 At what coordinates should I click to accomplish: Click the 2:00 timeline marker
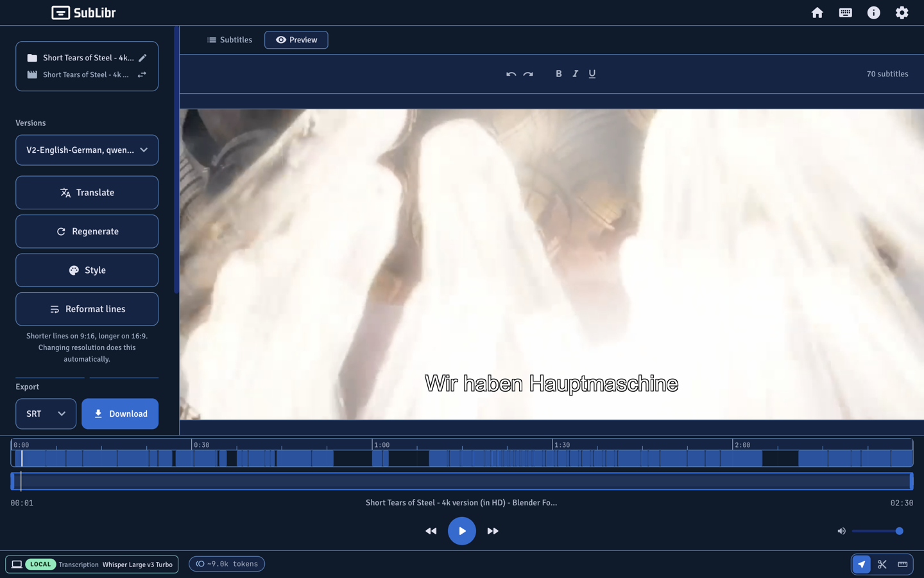pos(742,444)
